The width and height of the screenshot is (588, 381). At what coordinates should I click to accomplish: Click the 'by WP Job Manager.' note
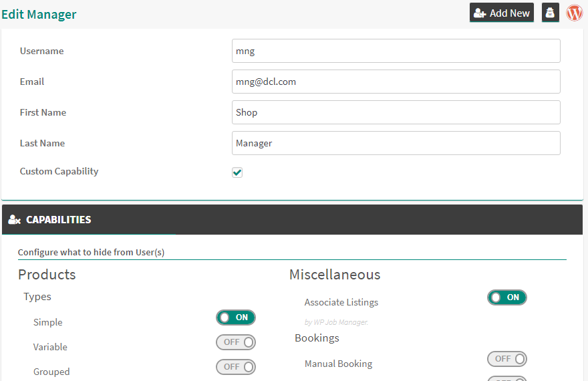[336, 322]
